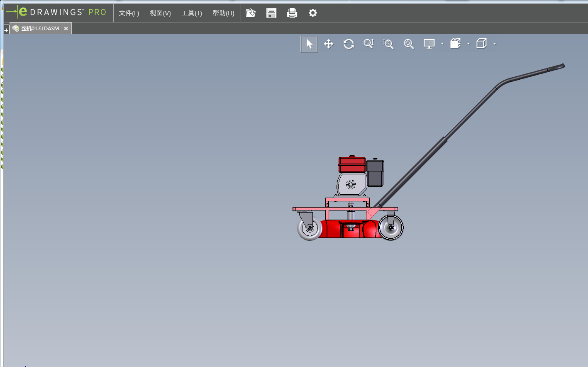Image resolution: width=588 pixels, height=367 pixels.
Task: Expand the side panel with the plus button
Action: tap(6, 30)
